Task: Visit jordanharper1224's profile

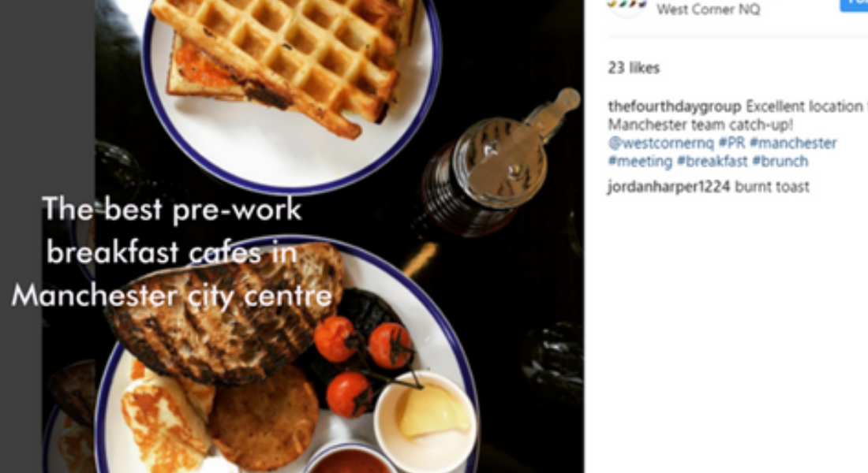Action: [x=668, y=187]
